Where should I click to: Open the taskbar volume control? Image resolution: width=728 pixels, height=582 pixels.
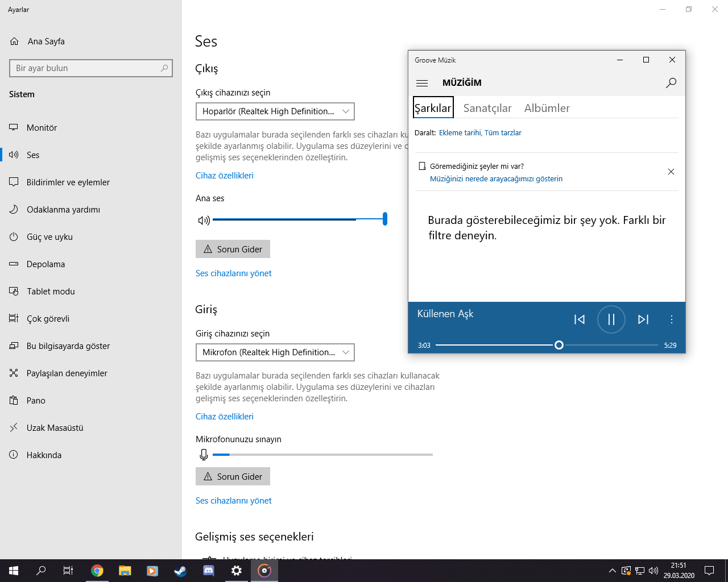click(653, 571)
